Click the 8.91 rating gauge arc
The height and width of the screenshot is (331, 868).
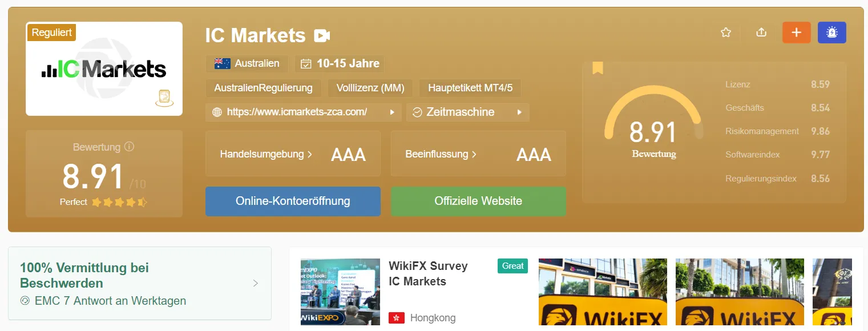coord(653,111)
